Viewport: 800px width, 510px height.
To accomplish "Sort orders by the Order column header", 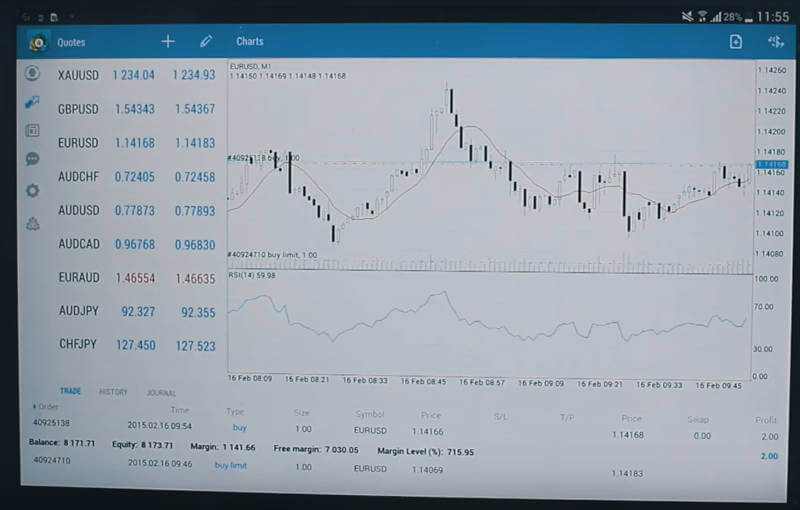I will (46, 408).
